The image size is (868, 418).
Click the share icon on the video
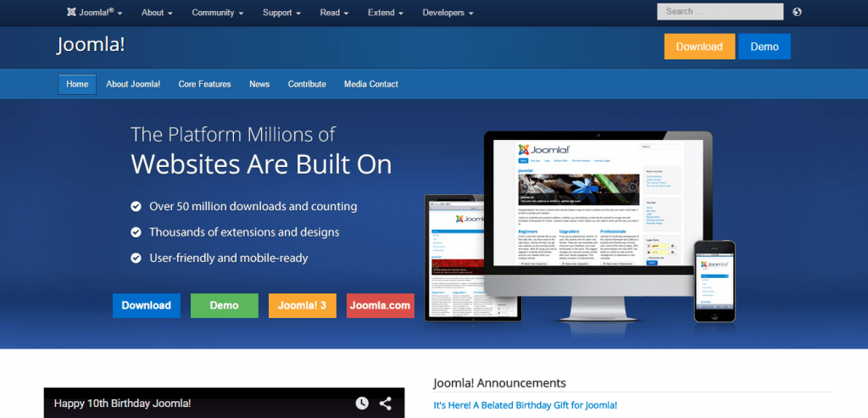386,403
